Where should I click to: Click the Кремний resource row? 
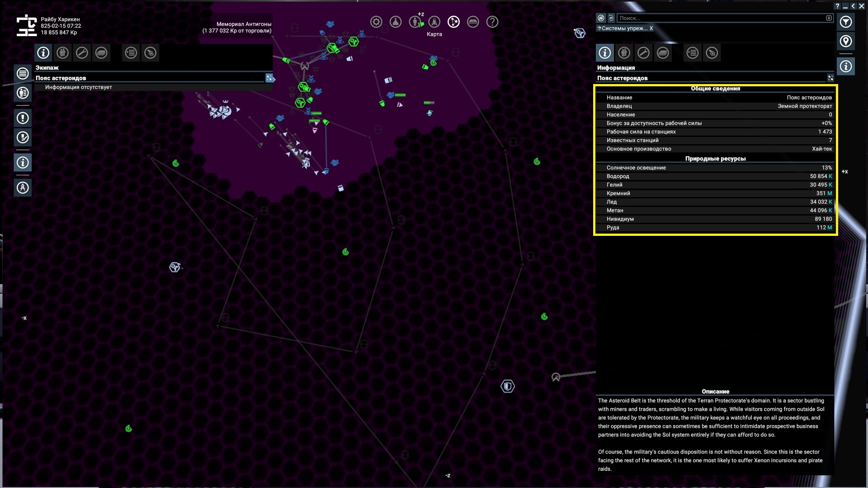pyautogui.click(x=715, y=193)
